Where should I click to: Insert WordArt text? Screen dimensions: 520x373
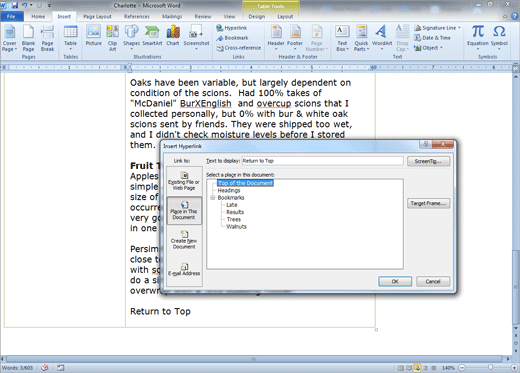(x=382, y=37)
